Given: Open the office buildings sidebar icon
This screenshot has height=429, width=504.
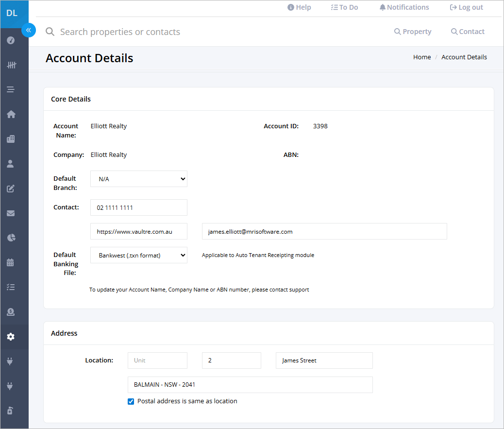Looking at the screenshot, I should click(11, 139).
